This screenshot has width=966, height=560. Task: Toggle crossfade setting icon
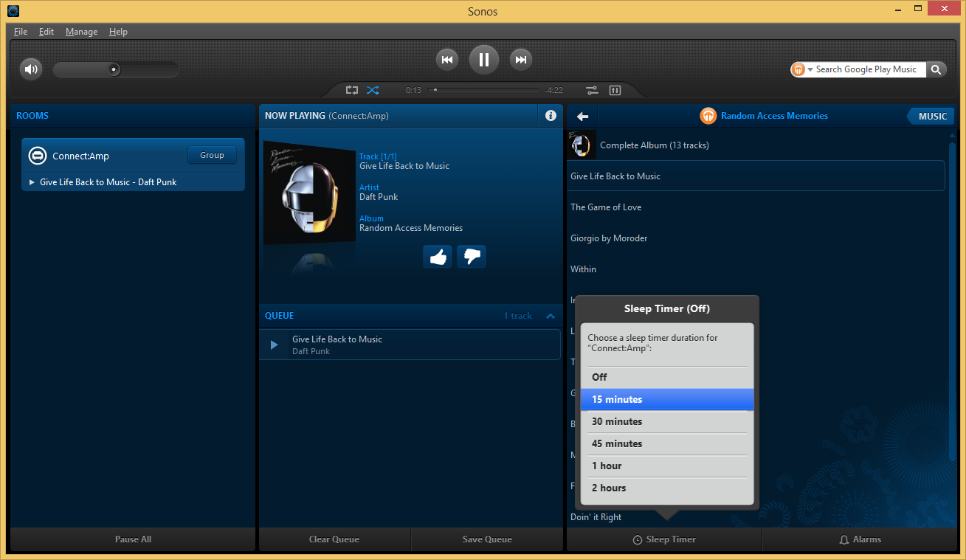[x=592, y=91]
